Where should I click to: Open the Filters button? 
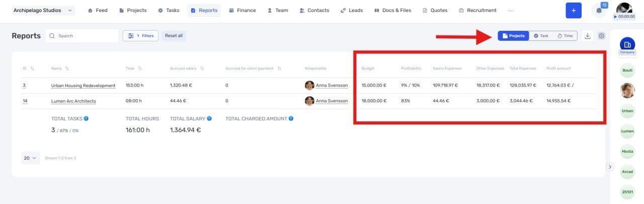coord(141,36)
